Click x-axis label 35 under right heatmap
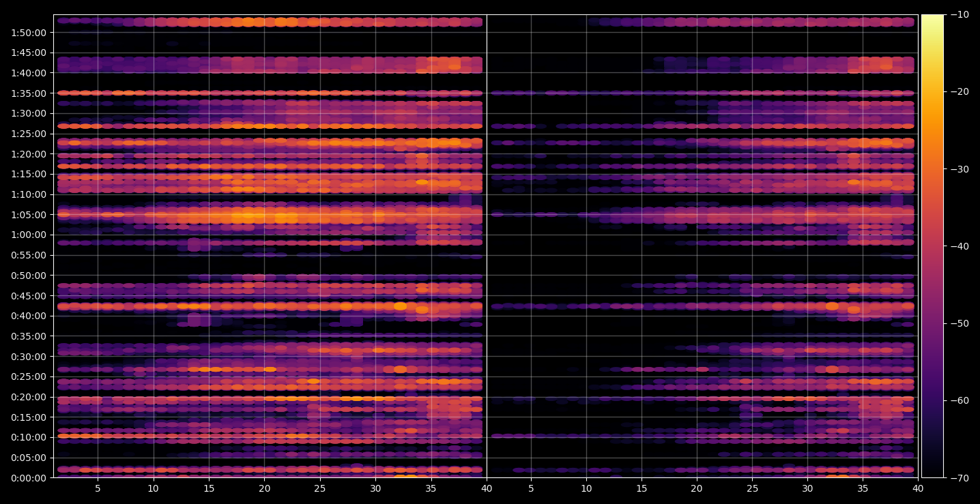980x504 pixels. (x=863, y=489)
